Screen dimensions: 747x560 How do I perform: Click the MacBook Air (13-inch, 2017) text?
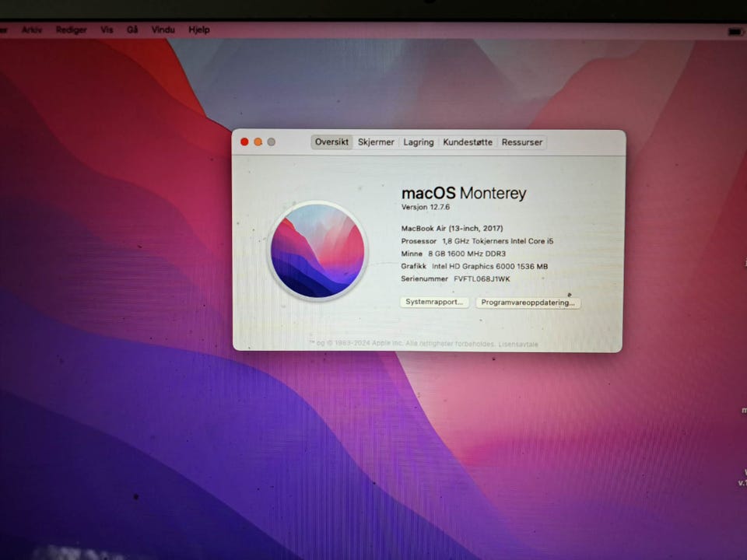pos(452,229)
